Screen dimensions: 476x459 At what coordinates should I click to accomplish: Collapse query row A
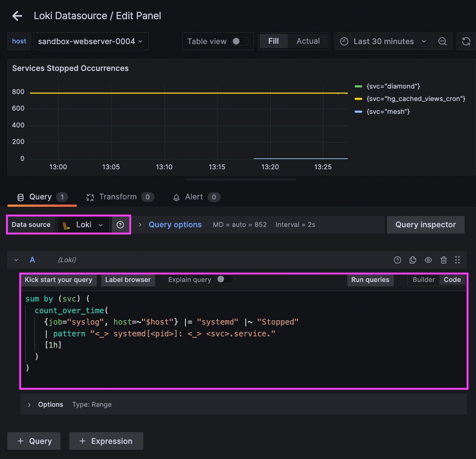click(x=16, y=260)
